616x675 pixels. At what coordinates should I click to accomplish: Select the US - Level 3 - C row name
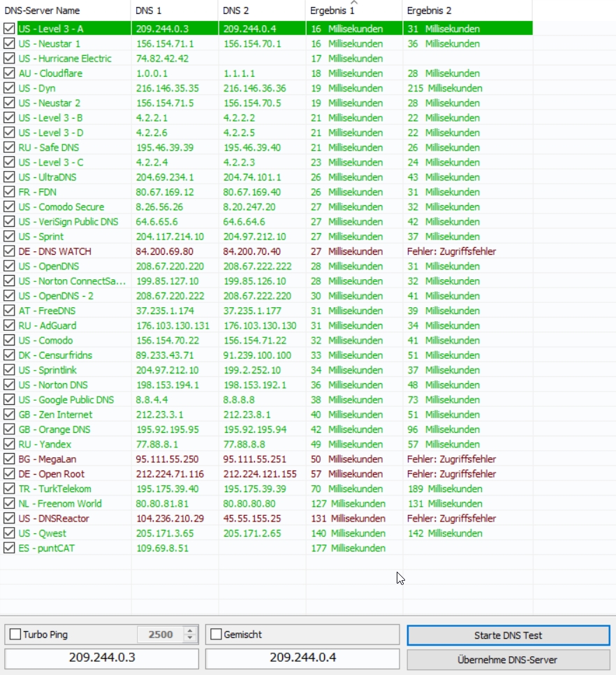pos(51,162)
